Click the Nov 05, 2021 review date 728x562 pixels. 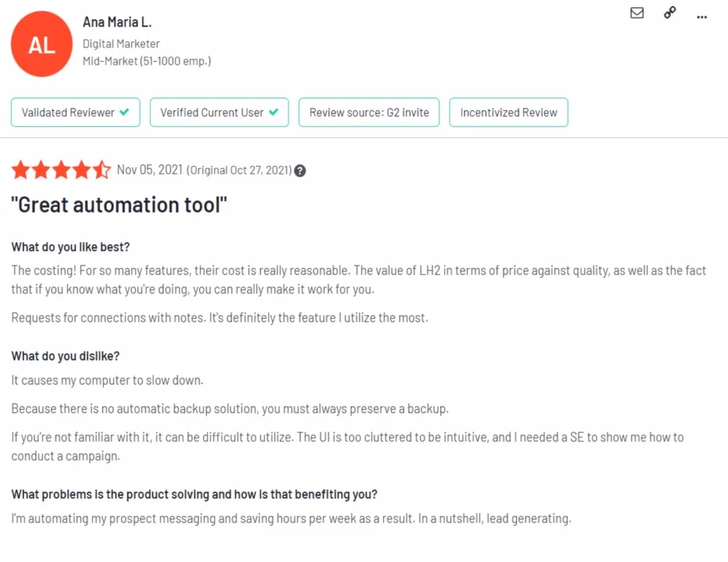(150, 170)
